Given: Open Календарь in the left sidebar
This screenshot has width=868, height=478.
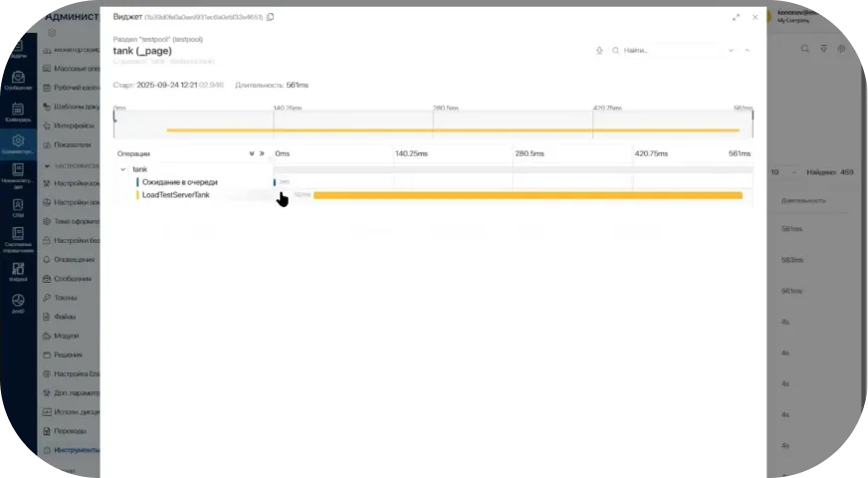Looking at the screenshot, I should [18, 113].
